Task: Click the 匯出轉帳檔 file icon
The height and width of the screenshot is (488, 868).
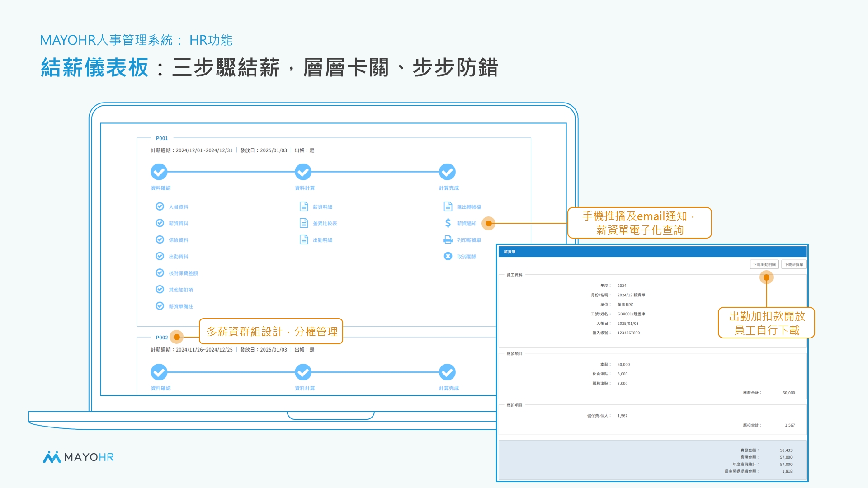Action: pos(448,206)
